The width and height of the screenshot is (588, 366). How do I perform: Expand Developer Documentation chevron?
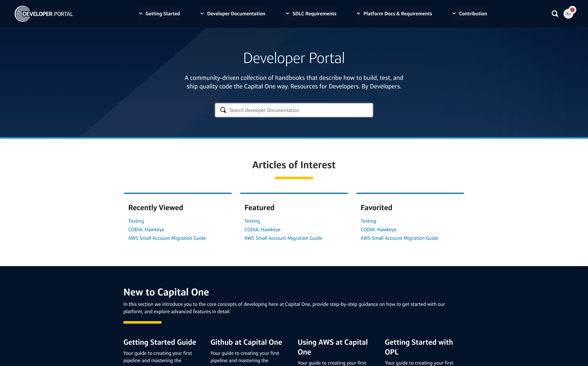click(202, 14)
